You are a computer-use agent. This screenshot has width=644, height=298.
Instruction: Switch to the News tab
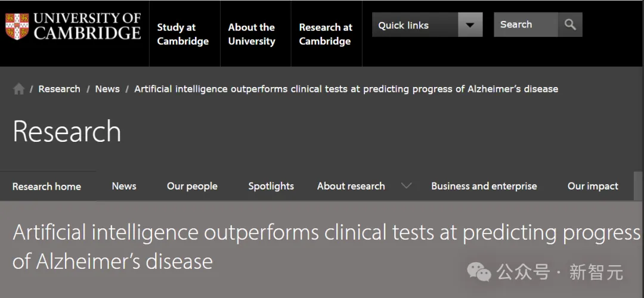pos(124,186)
